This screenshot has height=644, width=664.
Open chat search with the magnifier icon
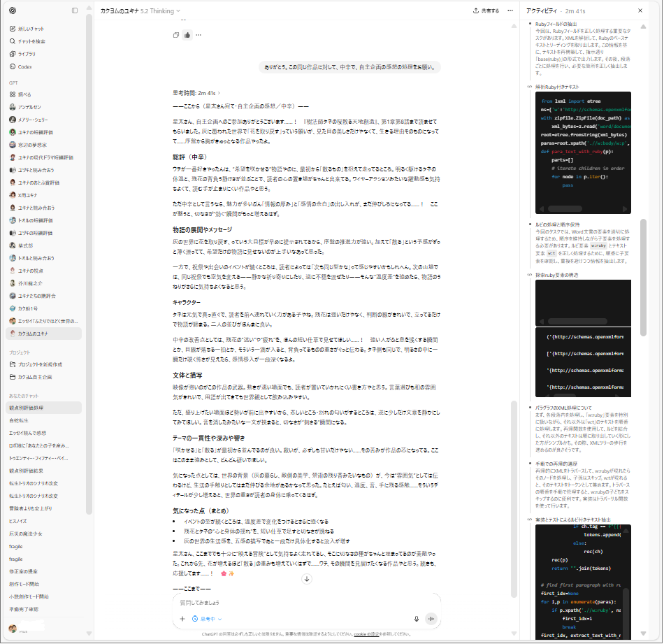(x=13, y=41)
